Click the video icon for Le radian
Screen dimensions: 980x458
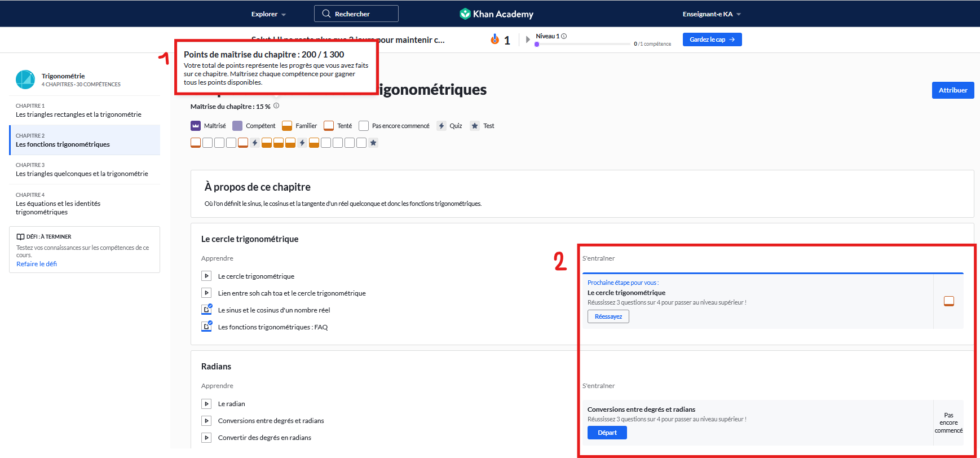tap(206, 403)
